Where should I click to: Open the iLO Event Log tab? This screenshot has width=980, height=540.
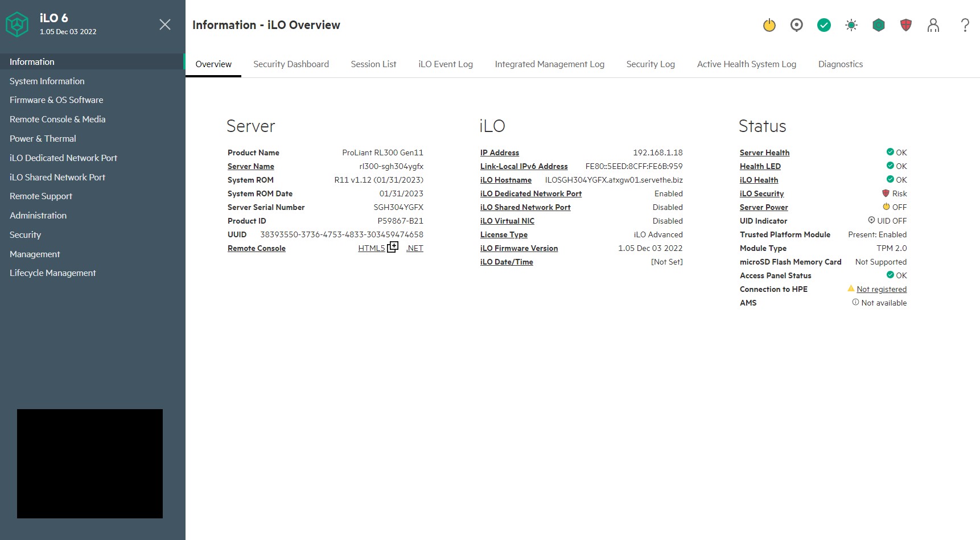446,64
